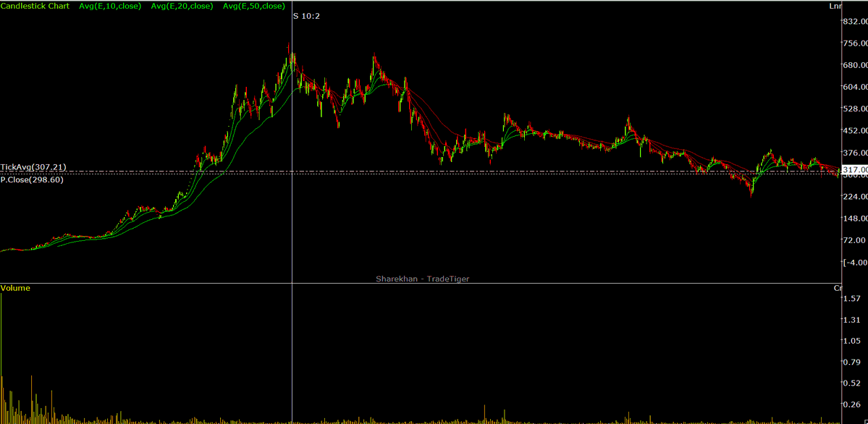Click the highlighted 317.00 current price tag
868x424 pixels.
click(x=855, y=169)
